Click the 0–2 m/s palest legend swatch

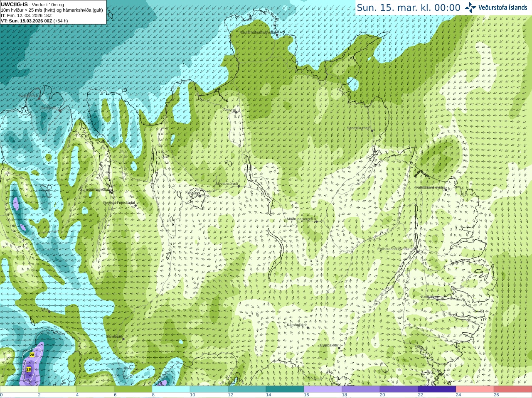19,389
